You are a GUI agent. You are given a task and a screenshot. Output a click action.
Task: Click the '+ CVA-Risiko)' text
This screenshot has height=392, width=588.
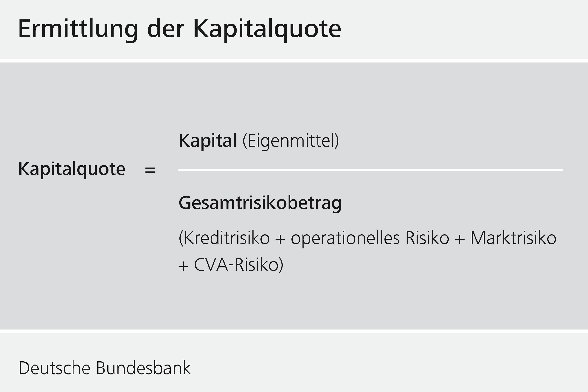[231, 265]
